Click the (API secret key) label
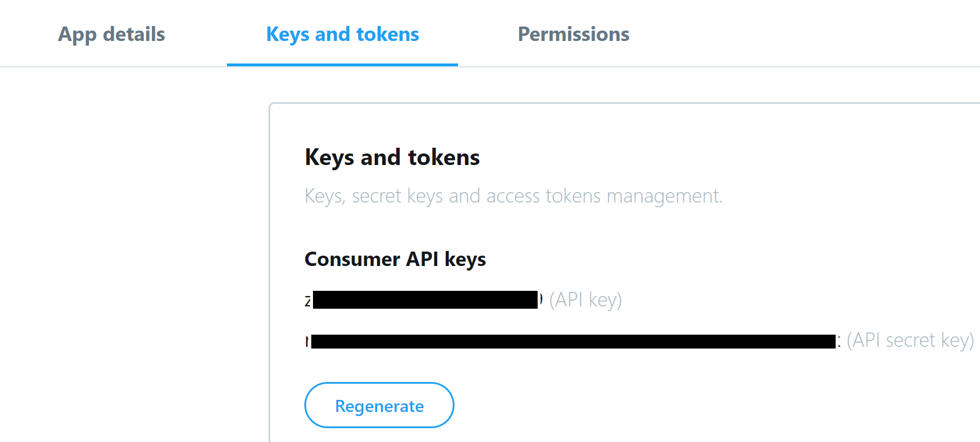This screenshot has width=980, height=442. click(x=910, y=340)
